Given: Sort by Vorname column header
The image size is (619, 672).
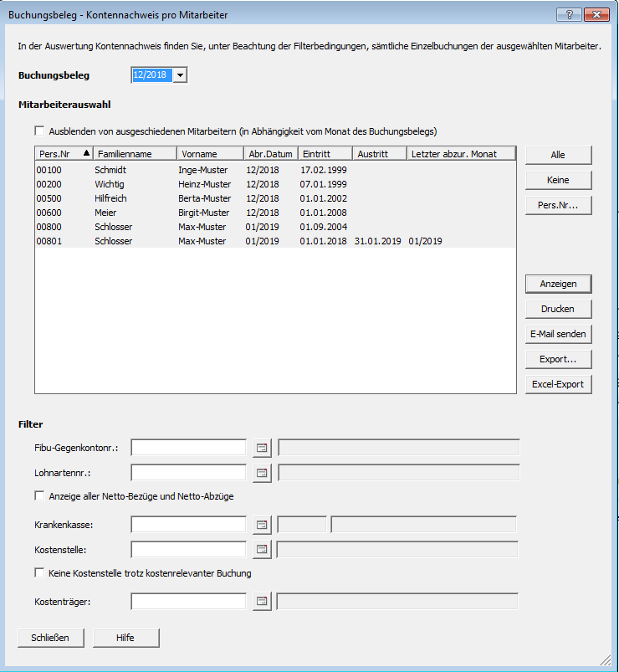Looking at the screenshot, I should coord(210,153).
